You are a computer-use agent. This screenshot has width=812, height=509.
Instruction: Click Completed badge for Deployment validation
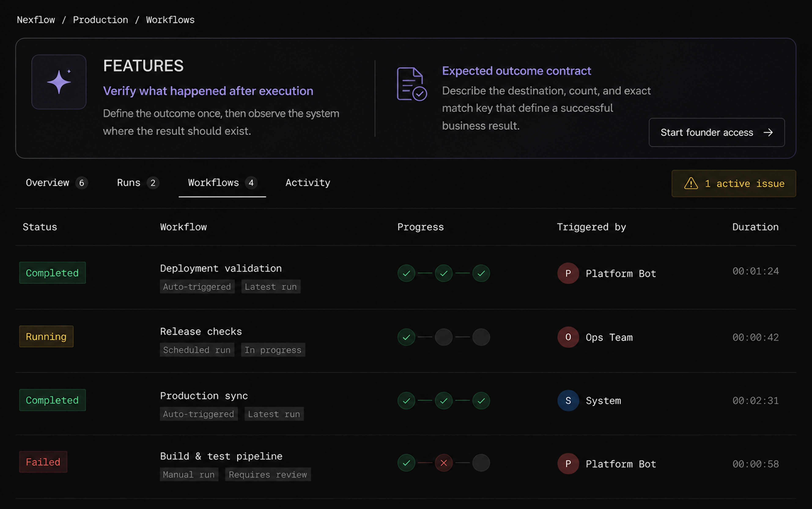click(x=53, y=273)
